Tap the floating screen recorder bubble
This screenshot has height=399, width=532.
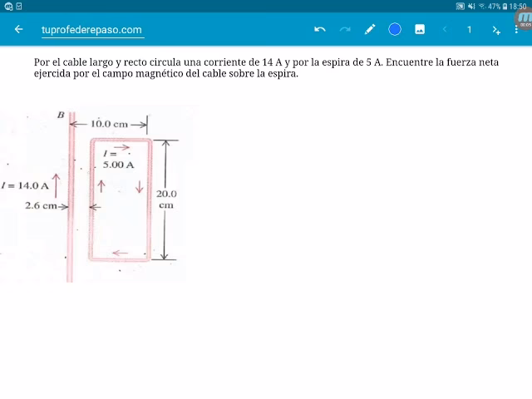coord(525,19)
